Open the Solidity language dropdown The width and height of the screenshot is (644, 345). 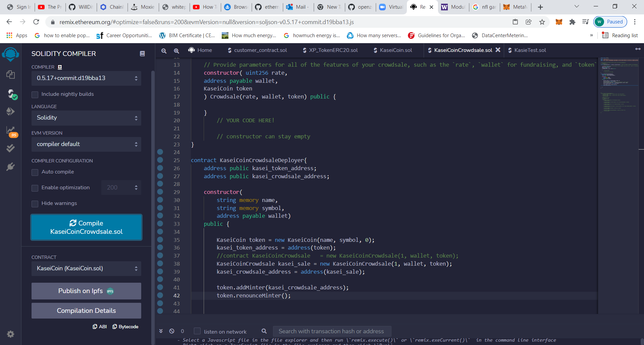(x=86, y=118)
